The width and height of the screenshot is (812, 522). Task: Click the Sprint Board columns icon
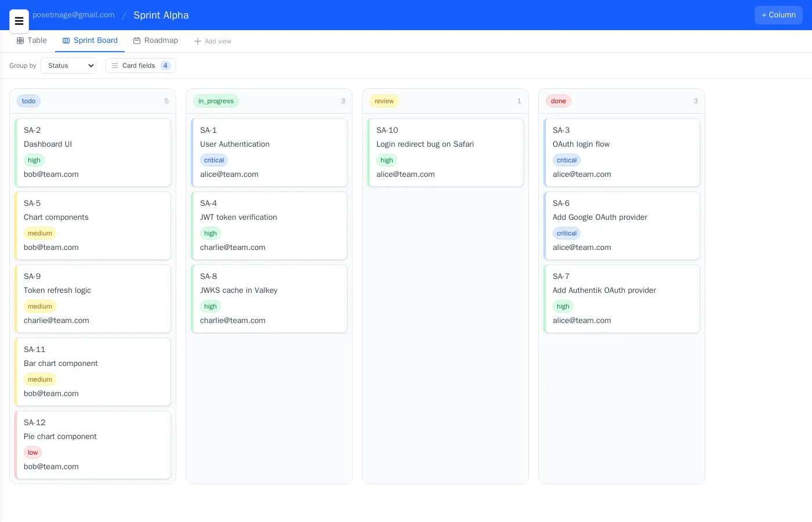[66, 41]
